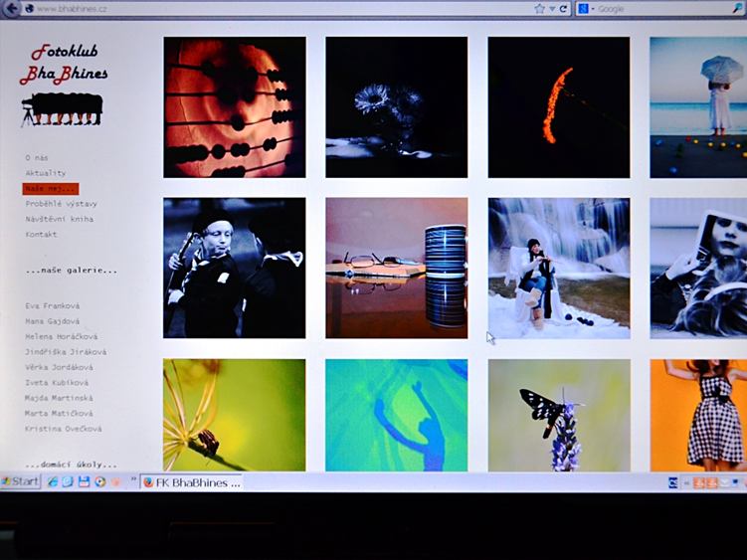The image size is (747, 560).
Task: Open the Kontakt page
Action: tap(41, 235)
